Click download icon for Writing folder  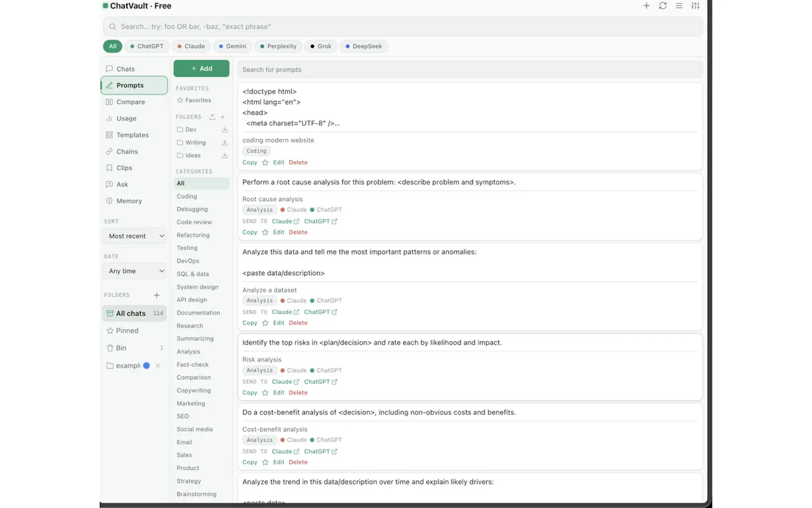[x=225, y=143]
